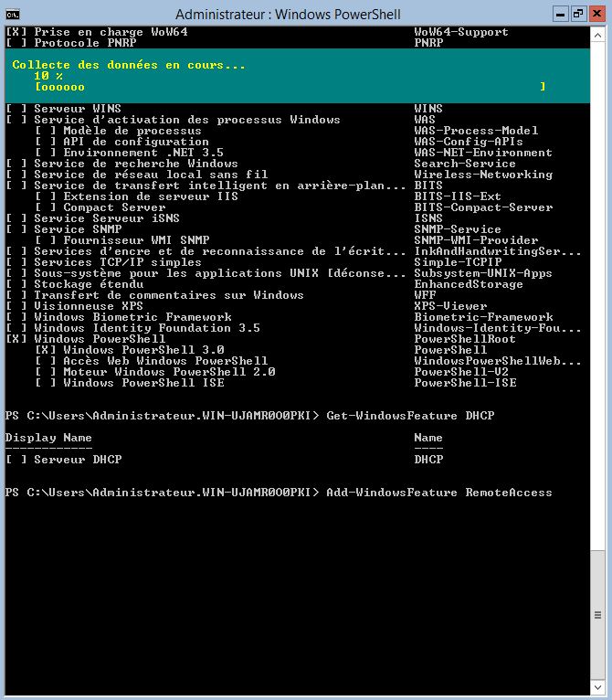Click the 'Get-WindowsFeature DHCP' command text
This screenshot has height=700, width=612.
point(411,416)
